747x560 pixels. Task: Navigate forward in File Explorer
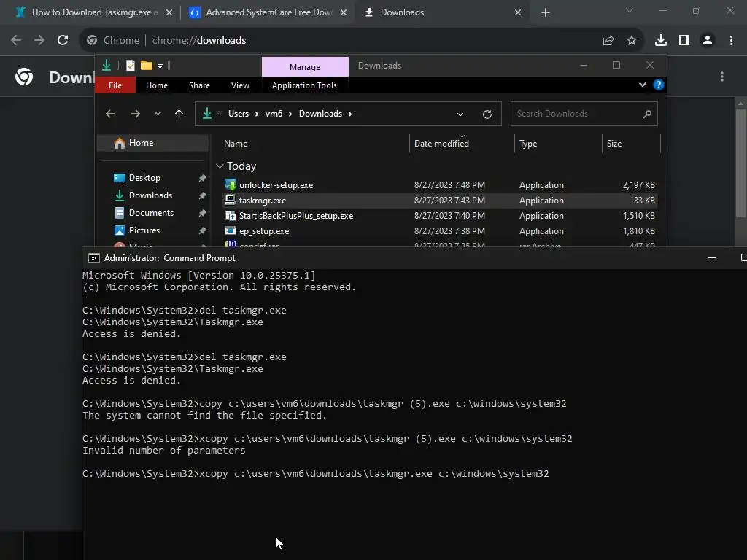pyautogui.click(x=135, y=114)
